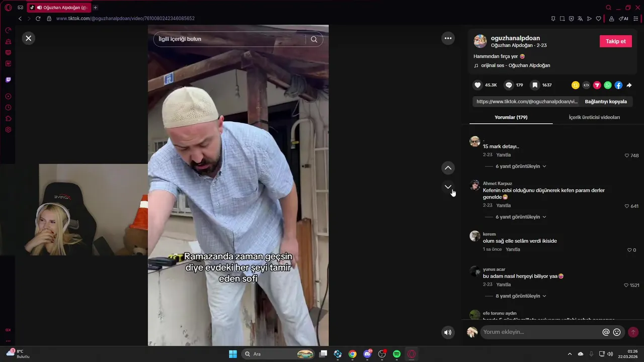Open sidebar Settings gear icon
The image size is (644, 362).
8,130
